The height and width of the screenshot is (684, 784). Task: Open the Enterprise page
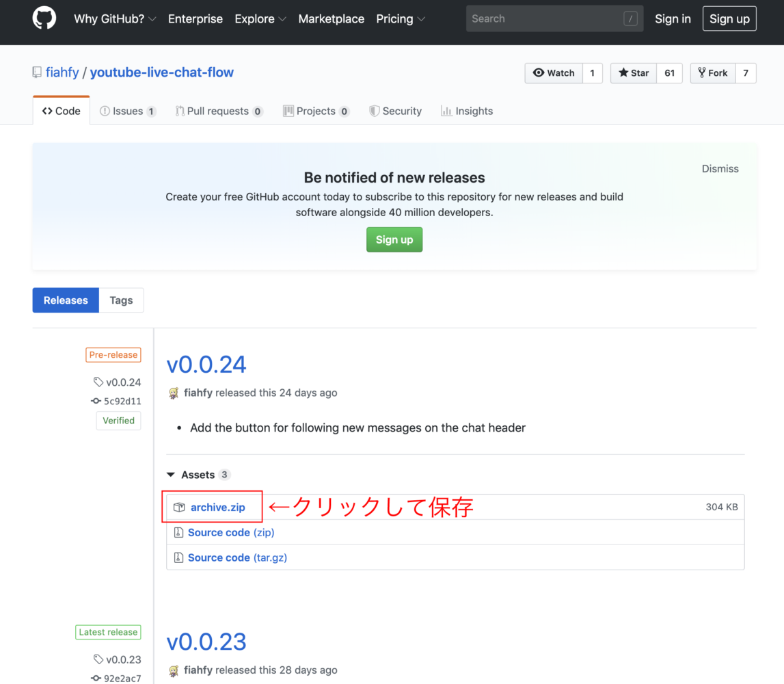[195, 19]
